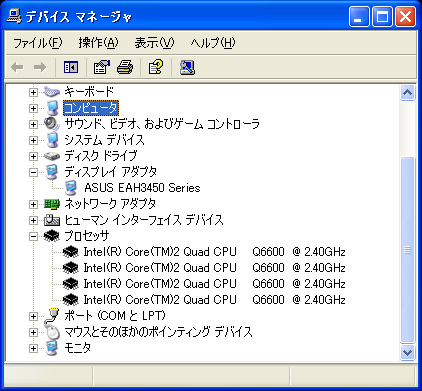Click the Forward arrow toolbar button

(x=40, y=67)
